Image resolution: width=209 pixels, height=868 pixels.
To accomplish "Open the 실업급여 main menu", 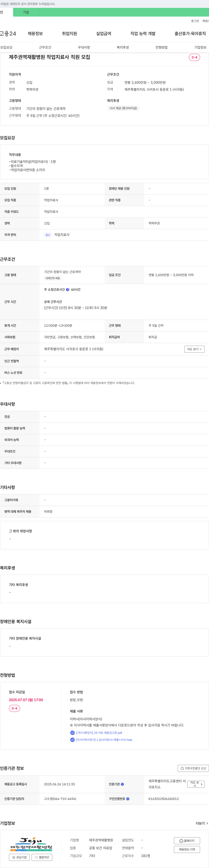I will [104, 33].
